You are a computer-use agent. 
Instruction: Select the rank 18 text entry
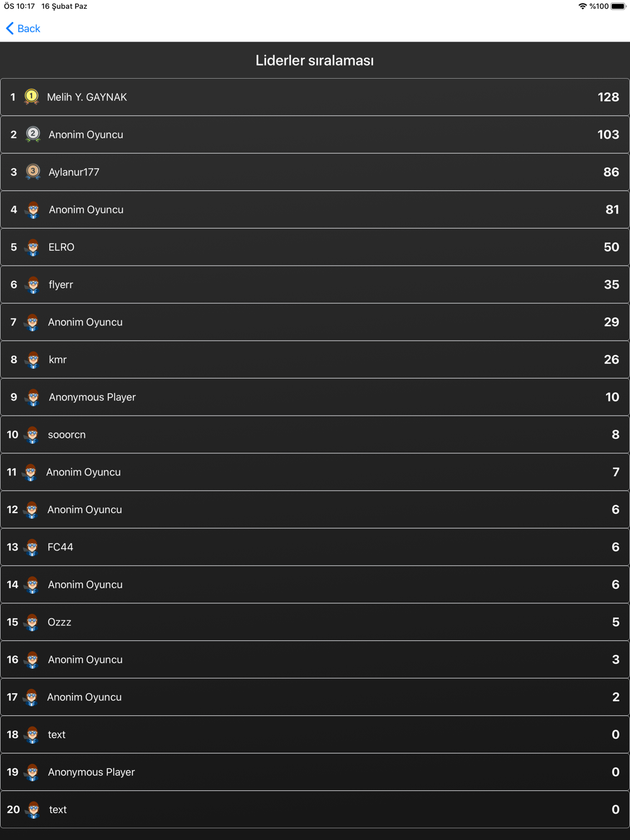[x=315, y=735]
